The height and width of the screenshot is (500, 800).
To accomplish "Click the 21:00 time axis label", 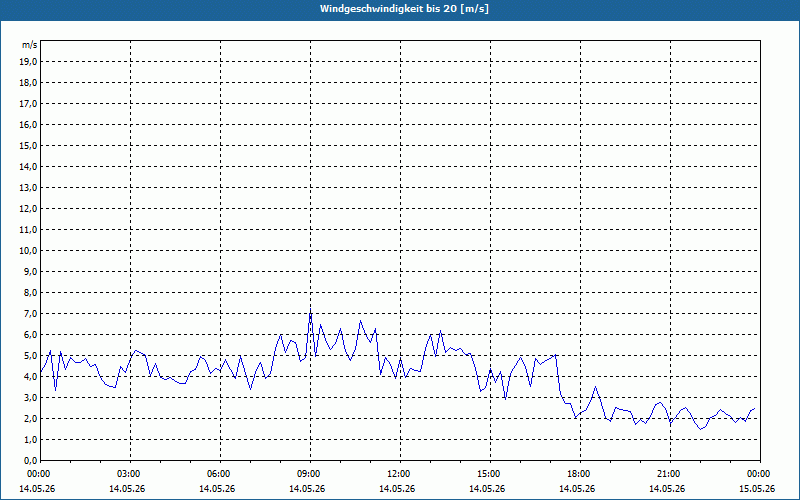I will [x=668, y=474].
